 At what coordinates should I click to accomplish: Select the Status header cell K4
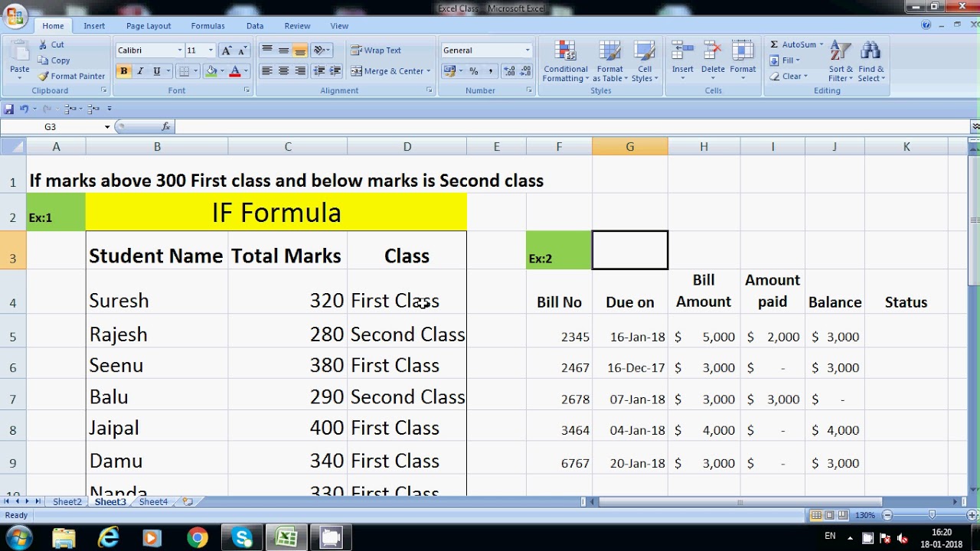906,292
